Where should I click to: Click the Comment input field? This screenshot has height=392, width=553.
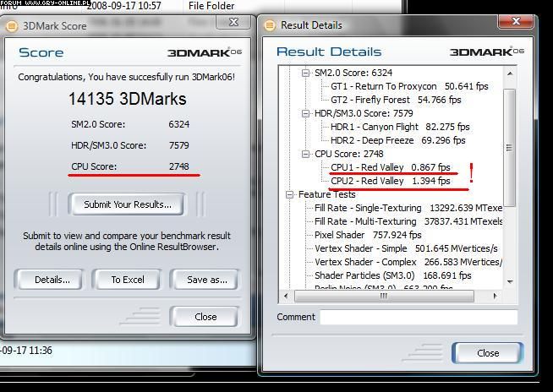click(419, 317)
